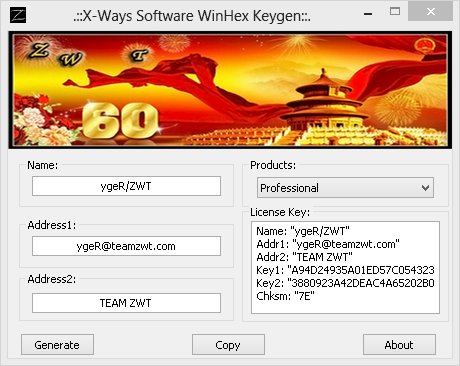The image size is (460, 366).
Task: Click the Generate button
Action: click(57, 345)
